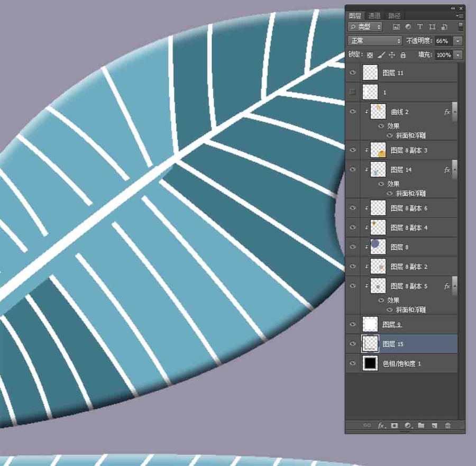Screen dimensions: 476x466
Task: Open the 类型 filter type dropdown
Action: 365,27
